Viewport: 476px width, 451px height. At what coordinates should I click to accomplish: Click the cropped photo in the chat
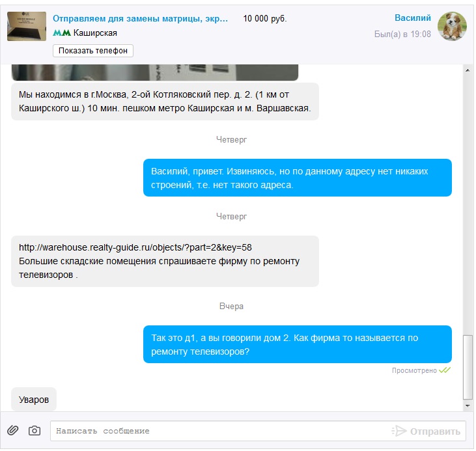pos(155,72)
